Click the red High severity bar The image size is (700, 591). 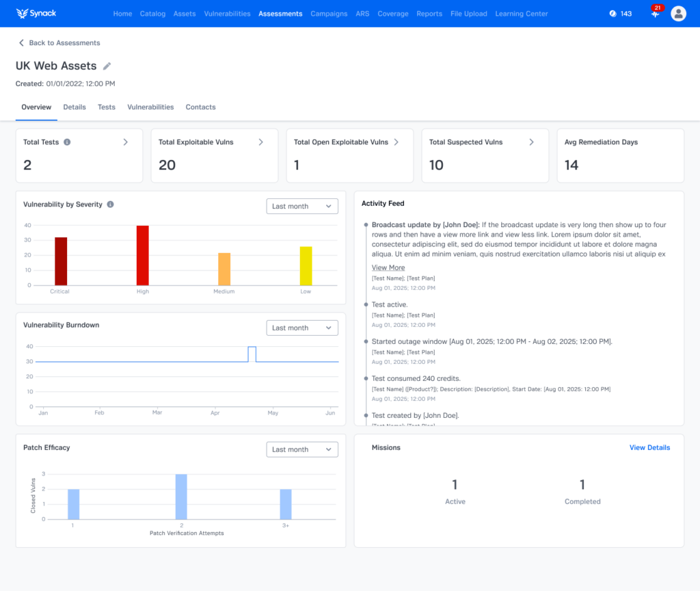[142, 256]
